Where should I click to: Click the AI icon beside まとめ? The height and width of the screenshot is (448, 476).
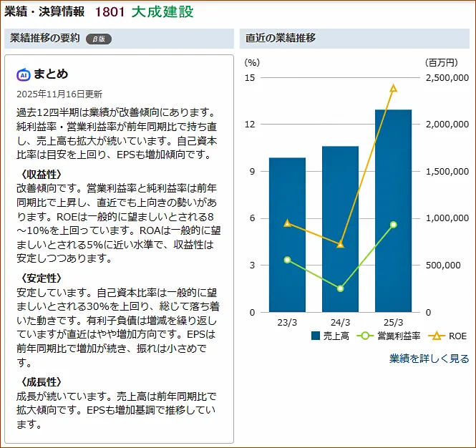tap(24, 74)
